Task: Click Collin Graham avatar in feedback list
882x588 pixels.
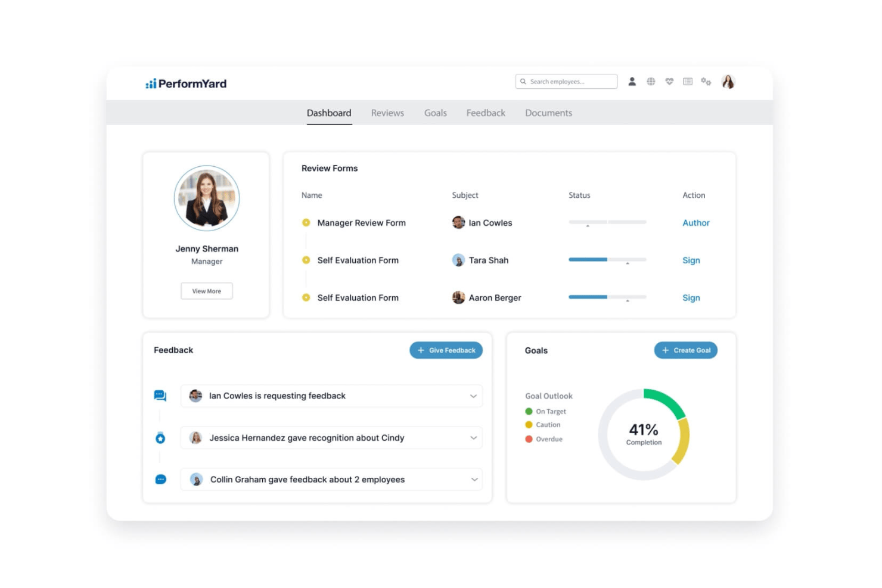Action: [x=196, y=480]
